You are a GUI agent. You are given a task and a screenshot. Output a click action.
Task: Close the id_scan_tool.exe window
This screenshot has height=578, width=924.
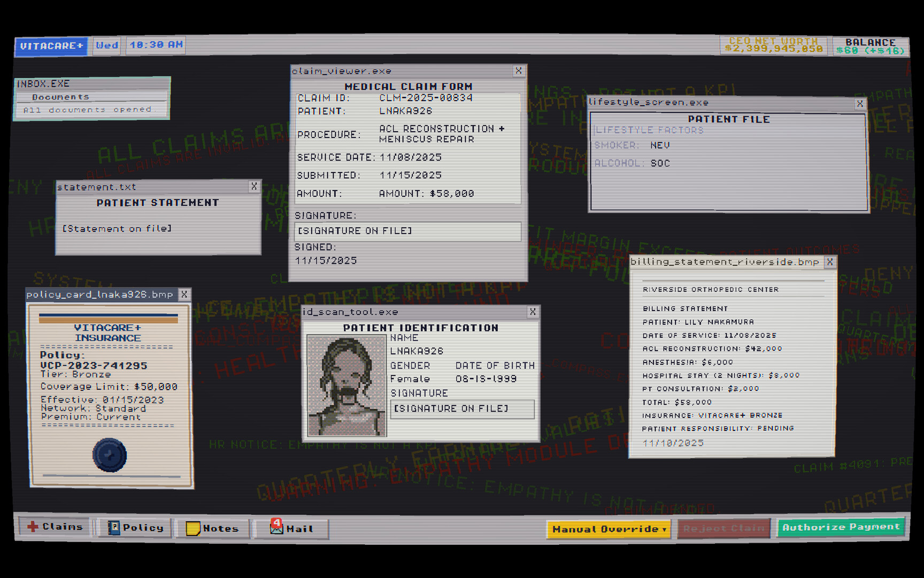[533, 311]
